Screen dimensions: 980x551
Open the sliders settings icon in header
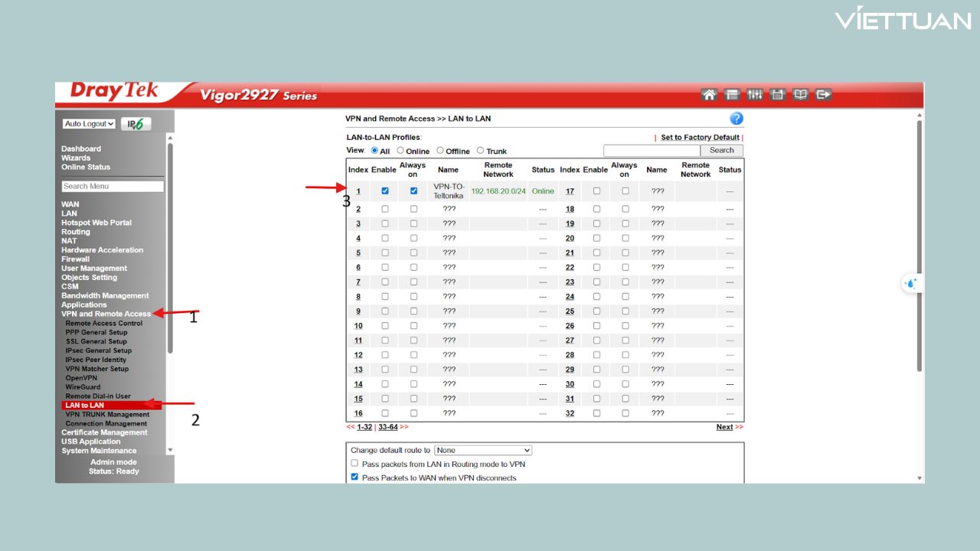click(x=755, y=95)
